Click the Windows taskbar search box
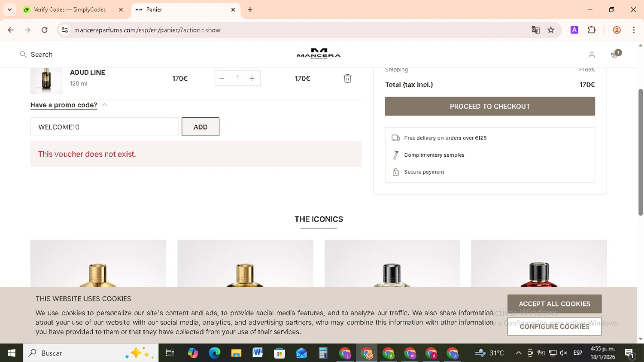Screen dimensions: 644x362 point(91,353)
